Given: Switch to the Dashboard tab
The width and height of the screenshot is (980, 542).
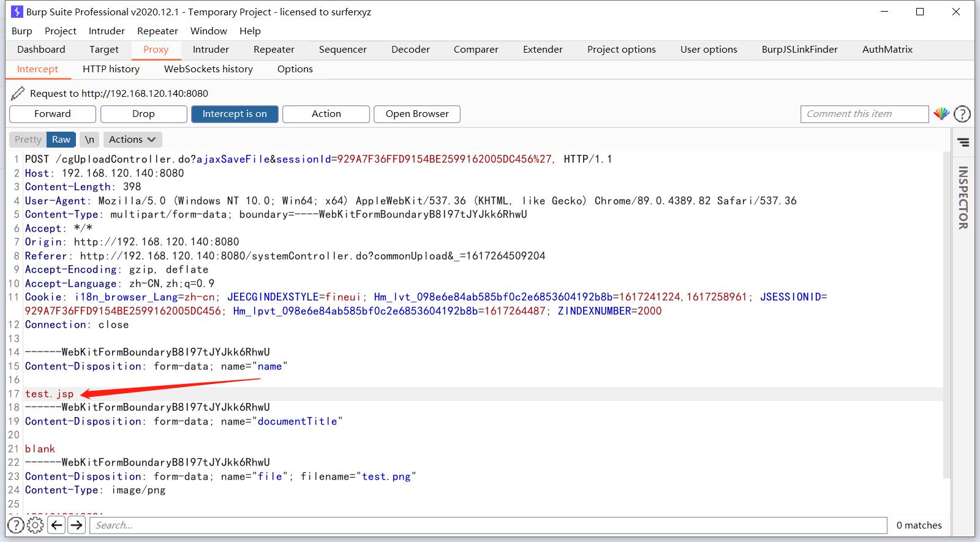Looking at the screenshot, I should pyautogui.click(x=41, y=50).
